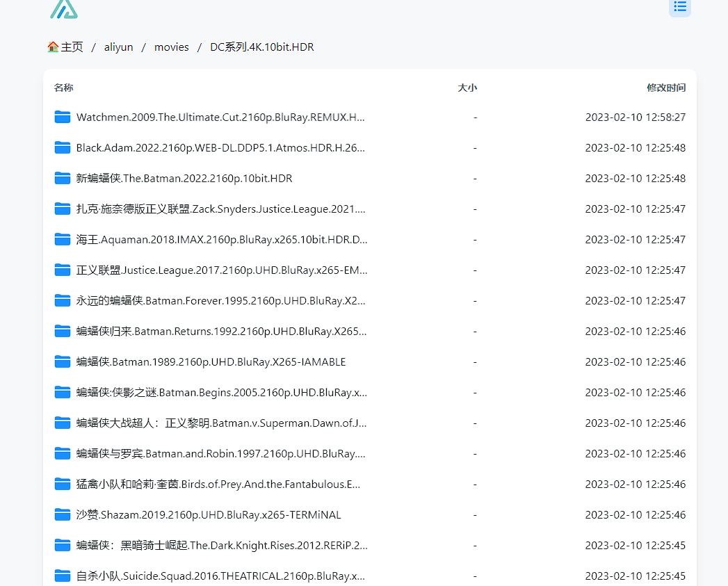Click folder icon for 海王 Aquaman row

click(x=62, y=240)
